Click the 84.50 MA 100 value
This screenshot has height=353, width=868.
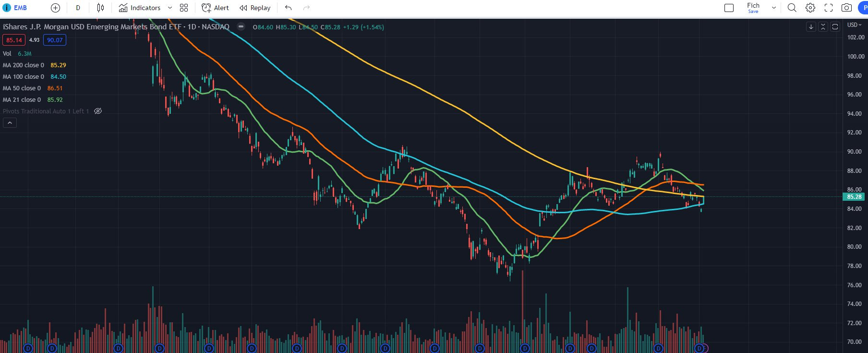click(x=58, y=77)
